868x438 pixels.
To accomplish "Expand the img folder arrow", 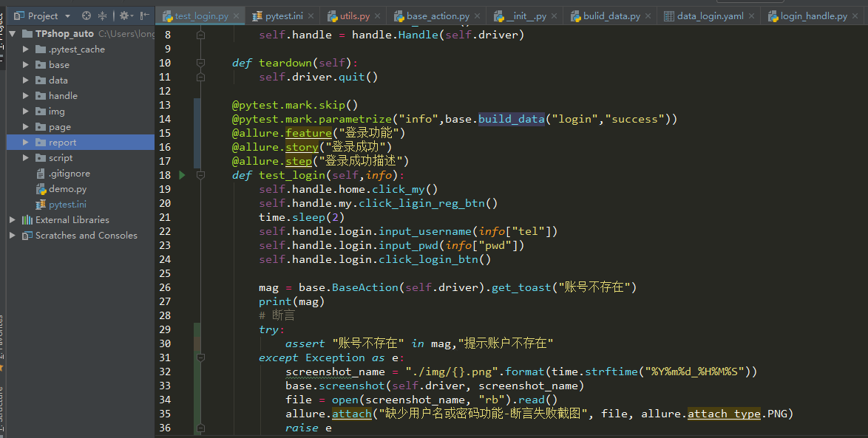I will [25, 111].
